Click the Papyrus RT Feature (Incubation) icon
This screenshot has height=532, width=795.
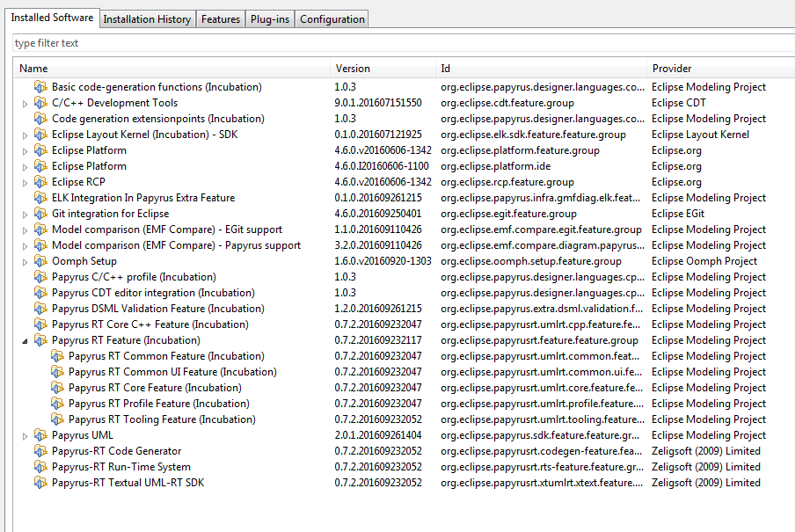pyautogui.click(x=40, y=339)
